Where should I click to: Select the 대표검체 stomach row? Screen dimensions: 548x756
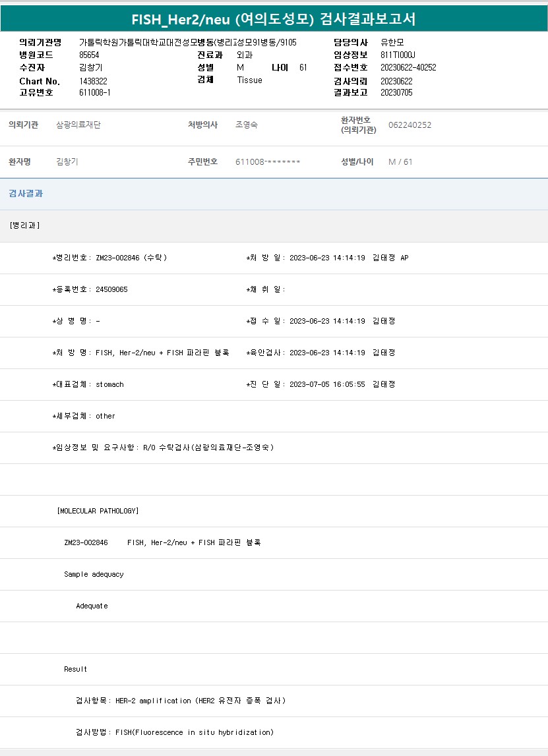point(88,384)
